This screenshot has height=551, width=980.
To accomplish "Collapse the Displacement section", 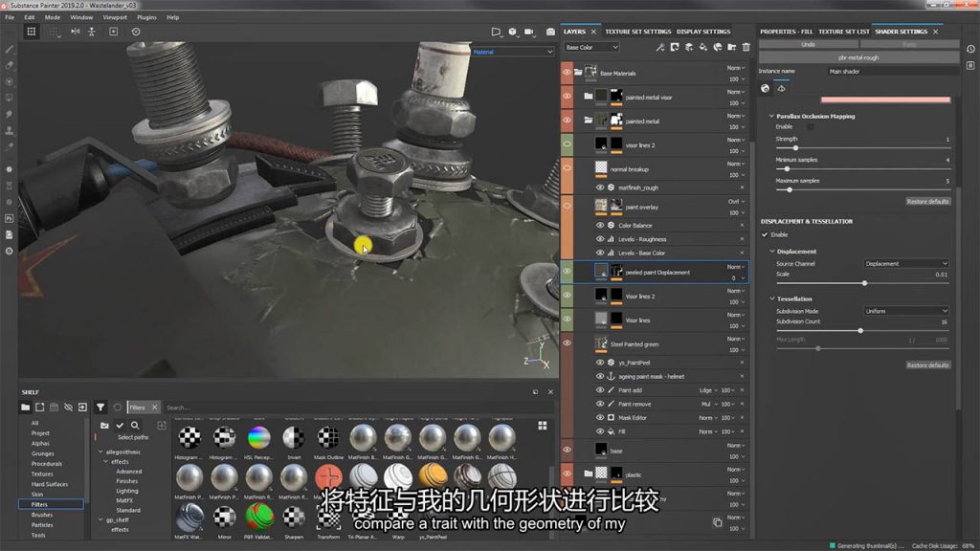I will pyautogui.click(x=772, y=252).
